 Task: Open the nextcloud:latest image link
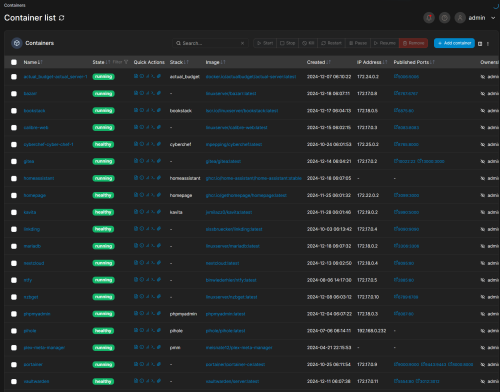pos(222,263)
